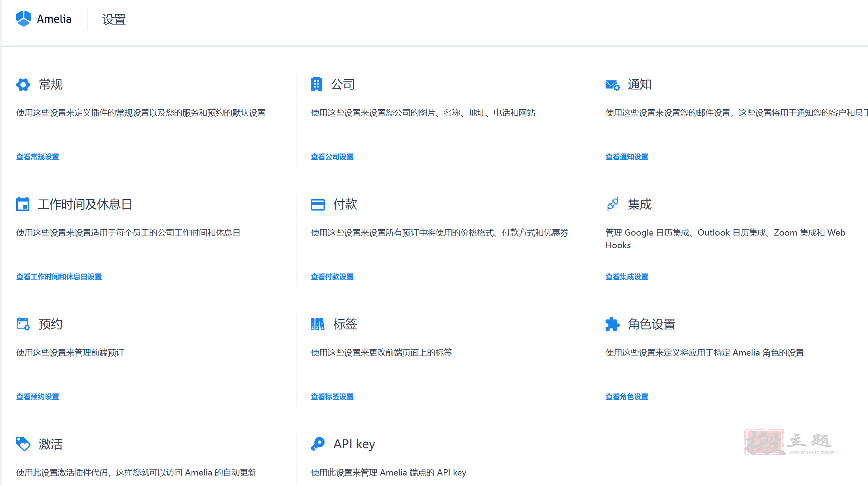Click the credit card icon beside 付款

(317, 204)
